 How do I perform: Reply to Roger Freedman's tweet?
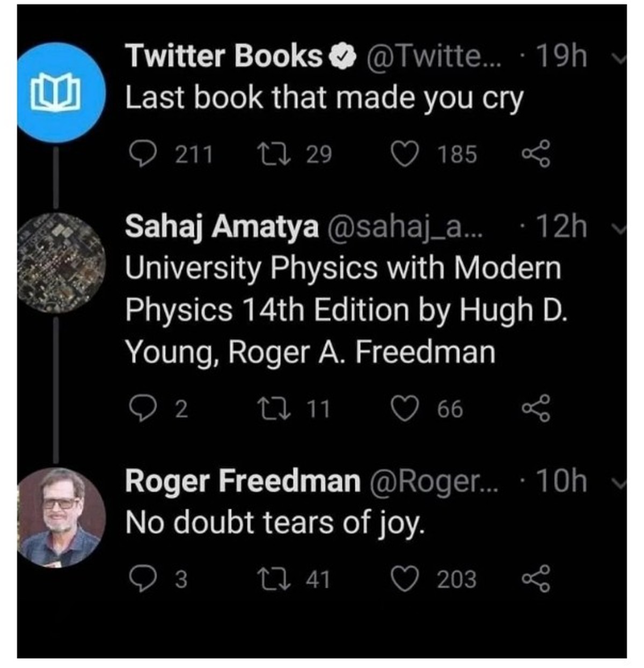[x=143, y=579]
